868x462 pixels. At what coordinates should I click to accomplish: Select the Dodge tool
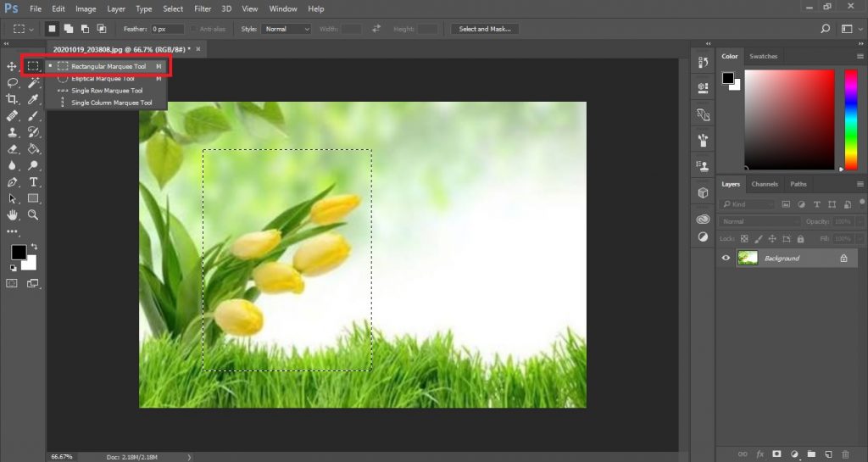(33, 165)
